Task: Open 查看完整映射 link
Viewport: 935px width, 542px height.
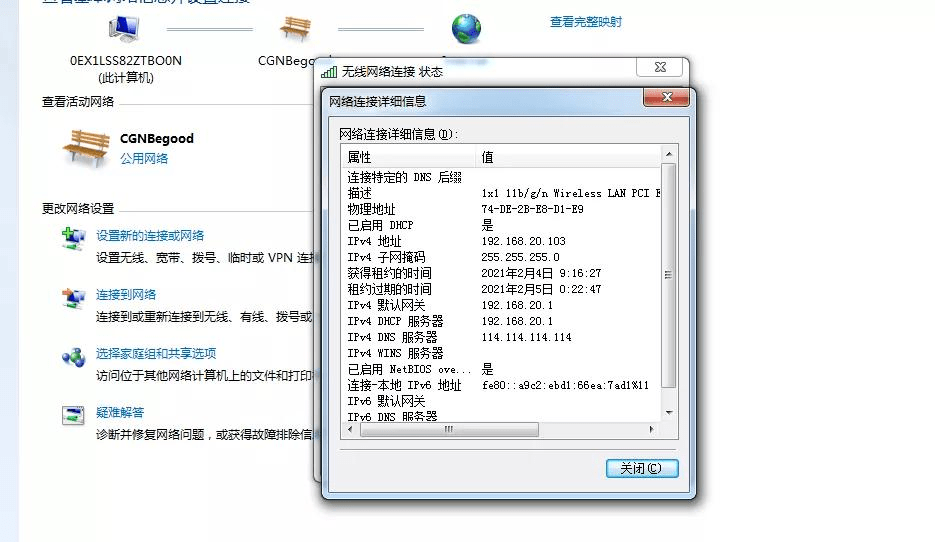Action: (x=586, y=22)
